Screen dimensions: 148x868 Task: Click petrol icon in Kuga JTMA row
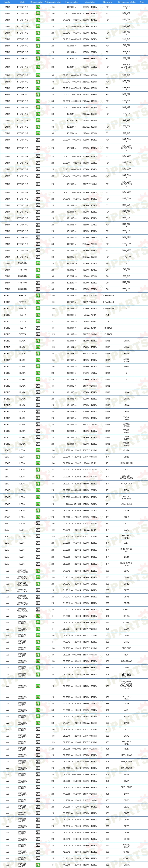(38, 367)
